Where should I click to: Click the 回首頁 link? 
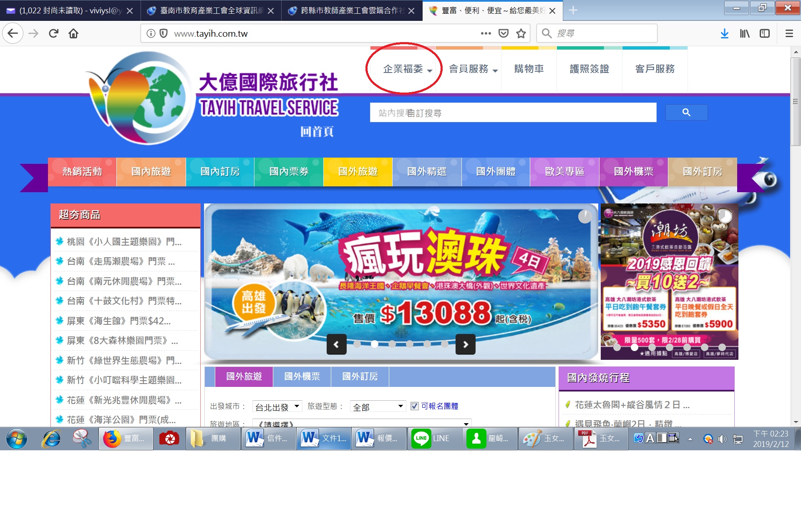[317, 132]
